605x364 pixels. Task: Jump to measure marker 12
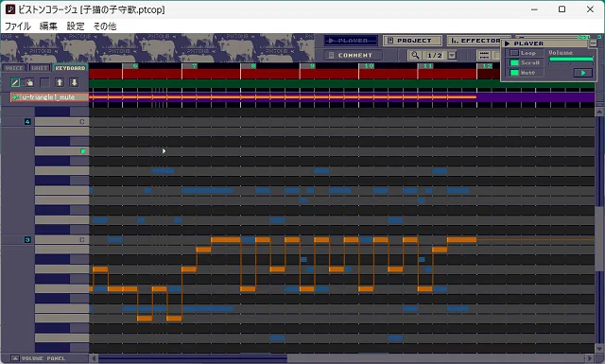click(x=487, y=66)
